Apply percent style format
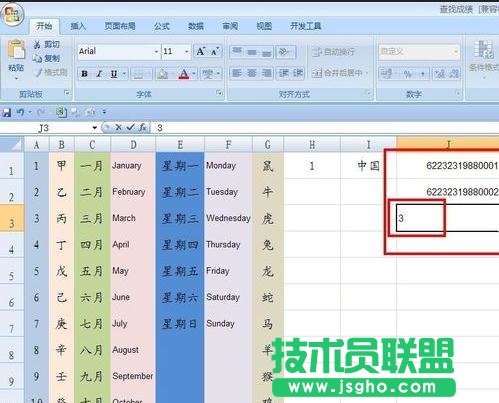 coord(408,74)
